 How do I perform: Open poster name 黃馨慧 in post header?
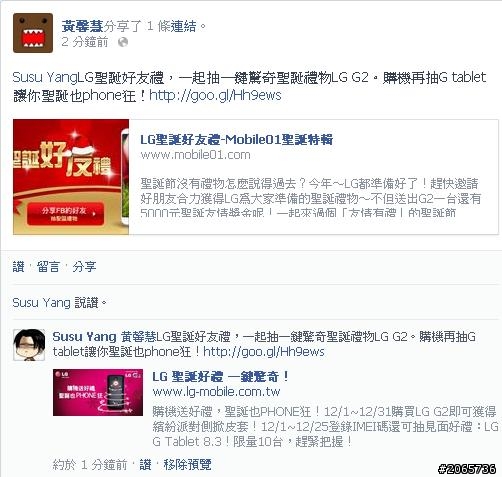pos(82,26)
